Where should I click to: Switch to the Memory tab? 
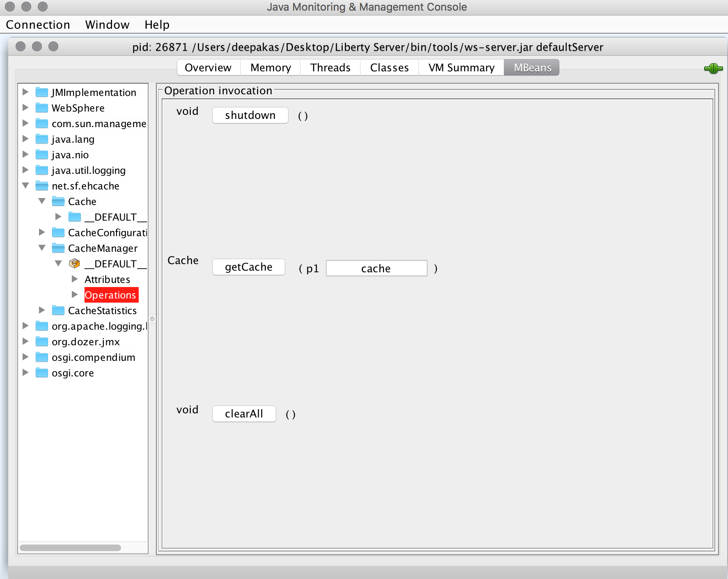coord(270,67)
